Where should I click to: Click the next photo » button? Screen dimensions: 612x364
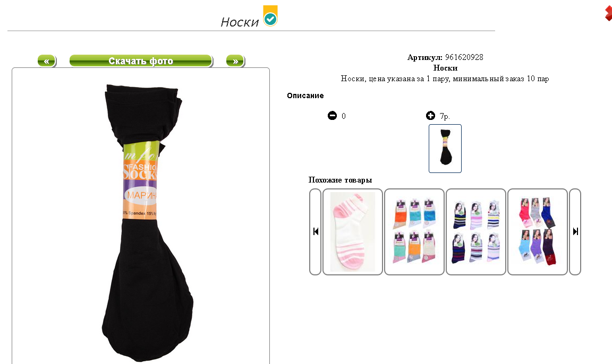[235, 61]
